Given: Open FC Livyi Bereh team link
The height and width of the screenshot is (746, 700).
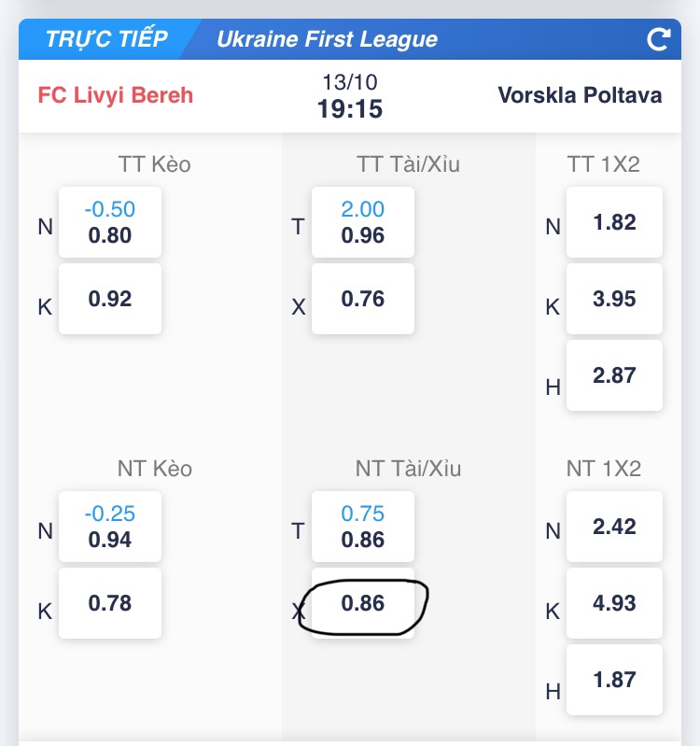Looking at the screenshot, I should coord(116,95).
